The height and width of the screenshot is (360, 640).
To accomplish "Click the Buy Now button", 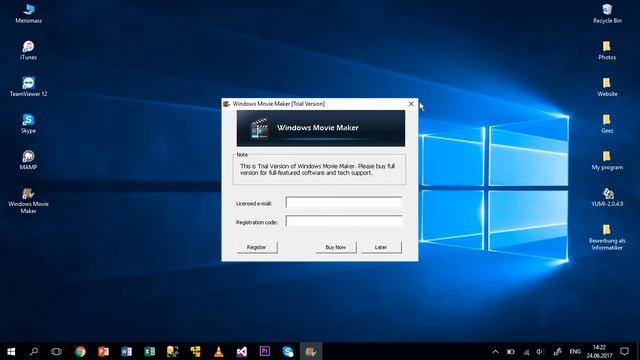I will click(336, 247).
